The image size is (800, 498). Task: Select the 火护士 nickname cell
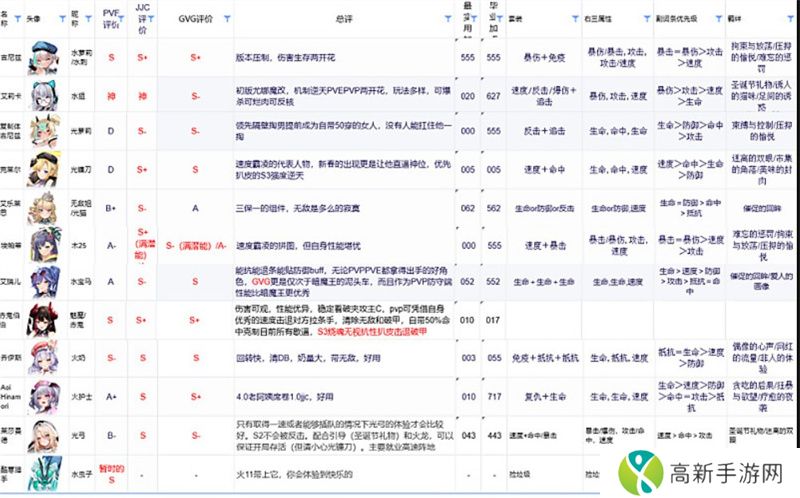pos(81,396)
